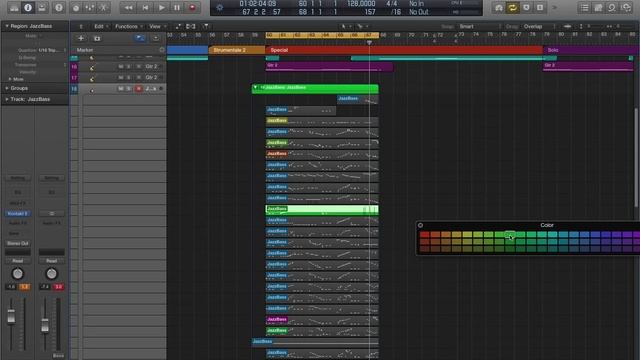Solo track 17 Gtr 2
The width and height of the screenshot is (640, 360).
(x=128, y=77)
